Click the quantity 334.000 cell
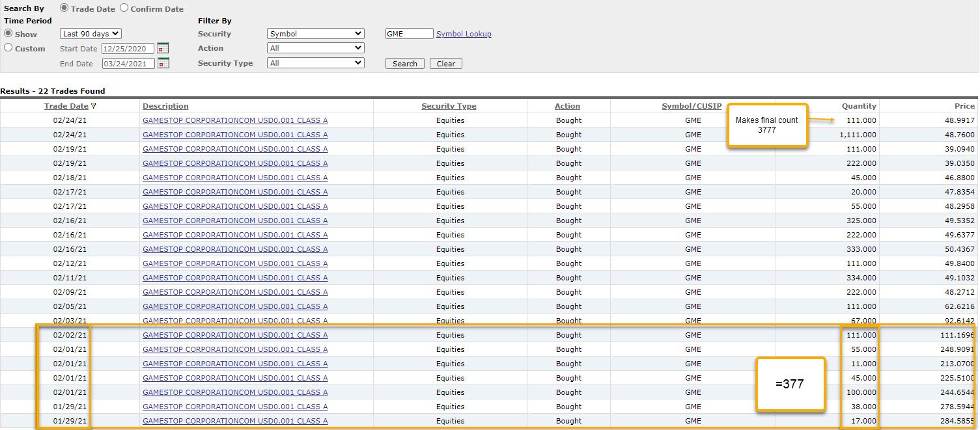The image size is (980, 430). tap(861, 278)
